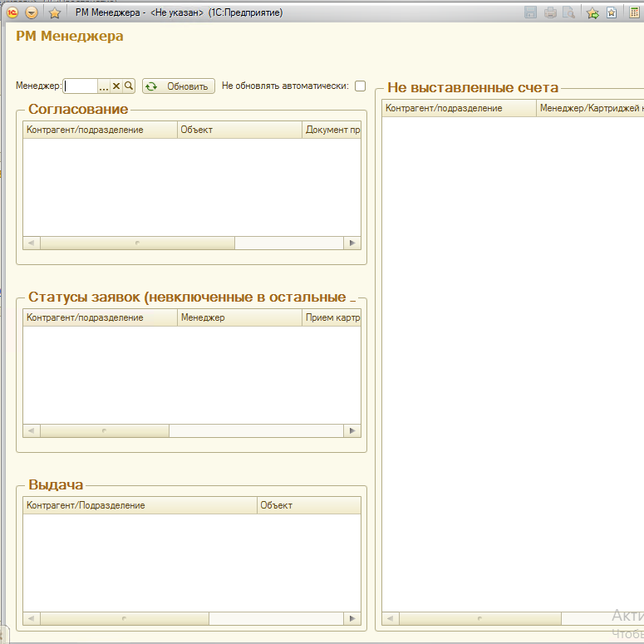Click Менеджер column header in Статусы заявок
644x644 pixels.
239,317
